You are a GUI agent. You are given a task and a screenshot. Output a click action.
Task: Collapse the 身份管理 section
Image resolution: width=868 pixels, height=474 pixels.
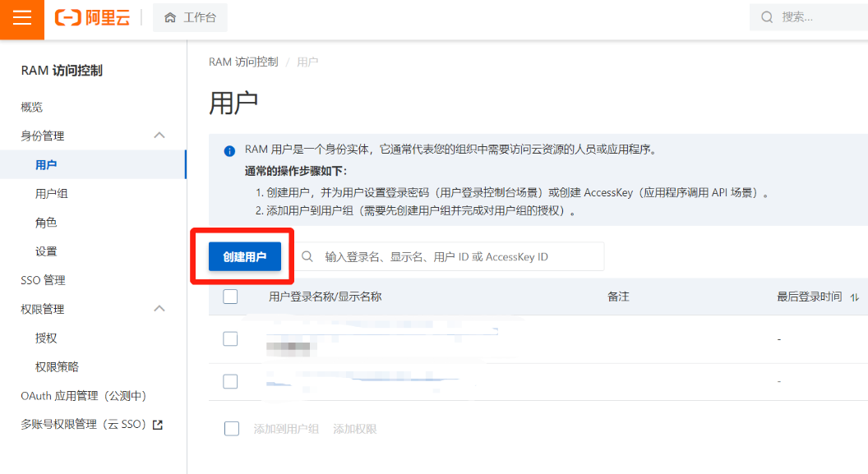[159, 136]
